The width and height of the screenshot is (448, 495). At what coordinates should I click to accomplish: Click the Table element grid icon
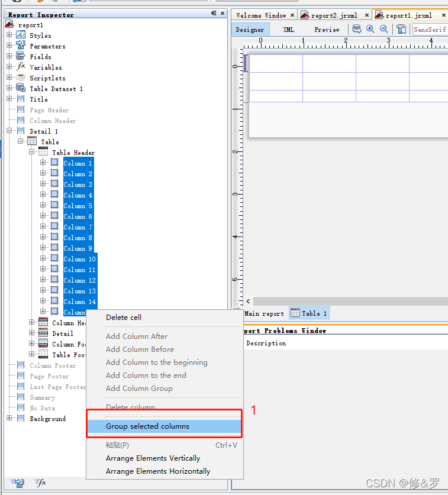pos(32,141)
